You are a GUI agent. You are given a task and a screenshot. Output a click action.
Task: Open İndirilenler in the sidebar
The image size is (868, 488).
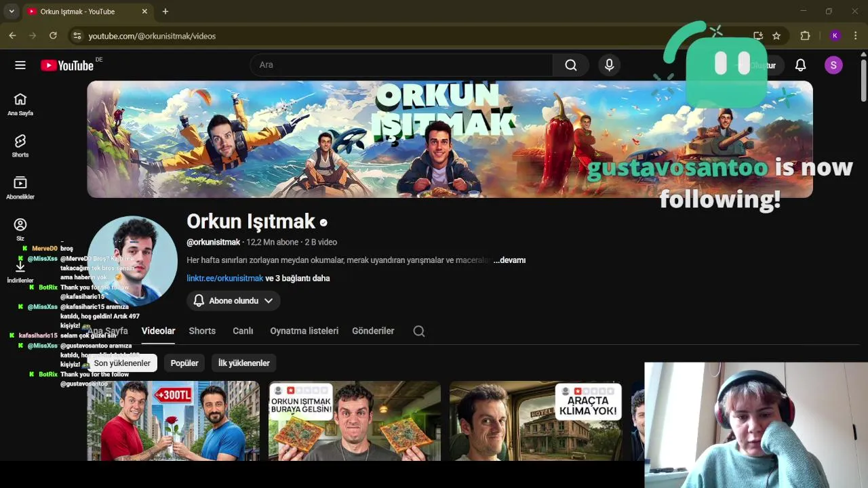pyautogui.click(x=20, y=272)
